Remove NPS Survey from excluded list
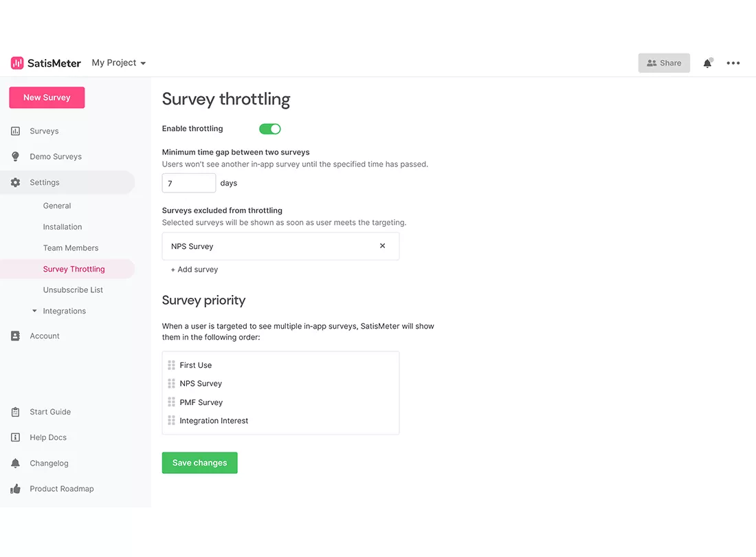The height and width of the screenshot is (557, 756). pyautogui.click(x=382, y=246)
